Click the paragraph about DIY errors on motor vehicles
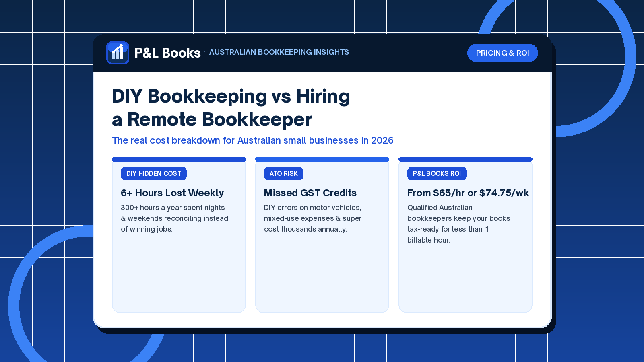 click(x=313, y=218)
